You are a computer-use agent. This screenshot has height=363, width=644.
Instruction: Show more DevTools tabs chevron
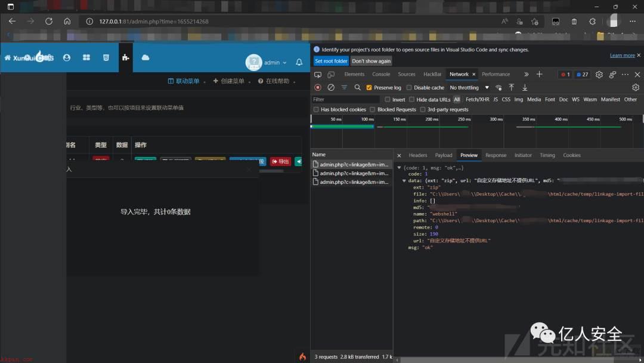[x=526, y=75]
